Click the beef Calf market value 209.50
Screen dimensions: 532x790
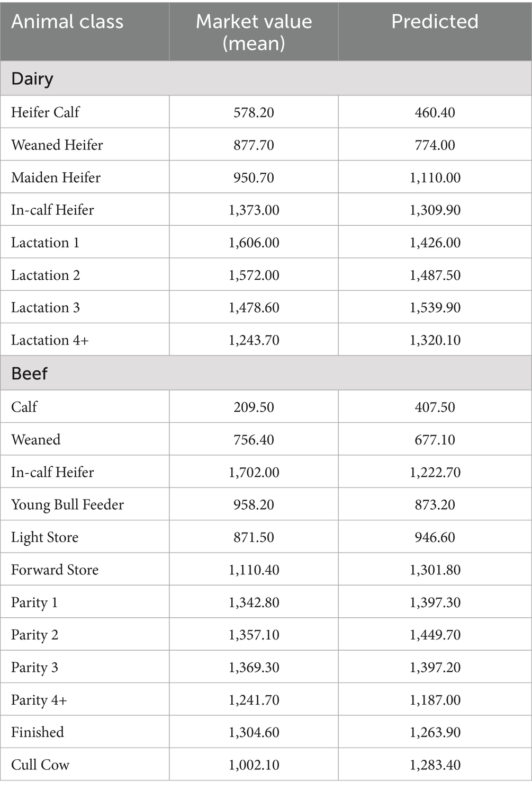coord(254,407)
